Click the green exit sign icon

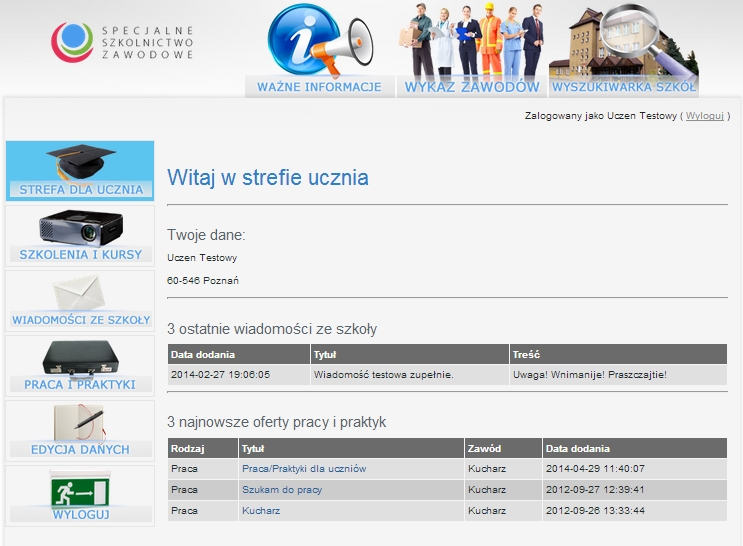tap(81, 489)
